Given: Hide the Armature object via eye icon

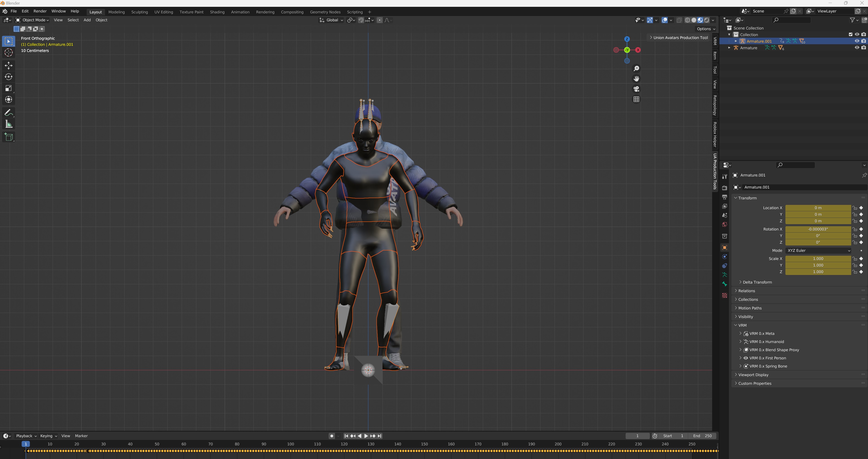Looking at the screenshot, I should click(857, 48).
